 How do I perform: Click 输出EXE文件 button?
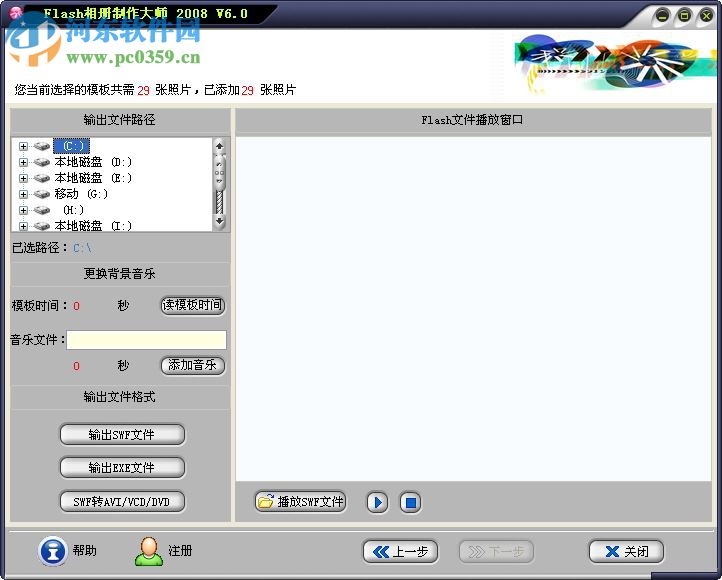pos(122,468)
